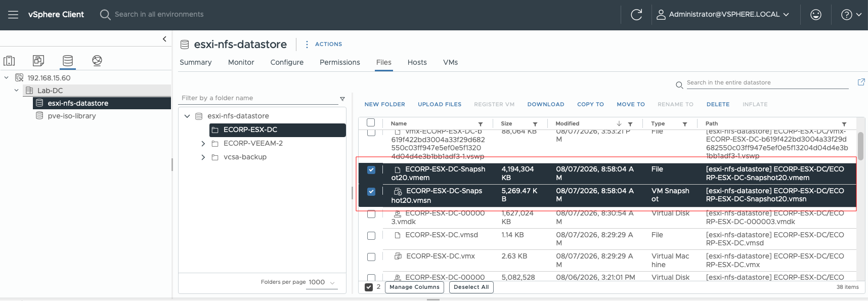The width and height of the screenshot is (868, 301).
Task: Click the Deselect All button
Action: pyautogui.click(x=471, y=287)
